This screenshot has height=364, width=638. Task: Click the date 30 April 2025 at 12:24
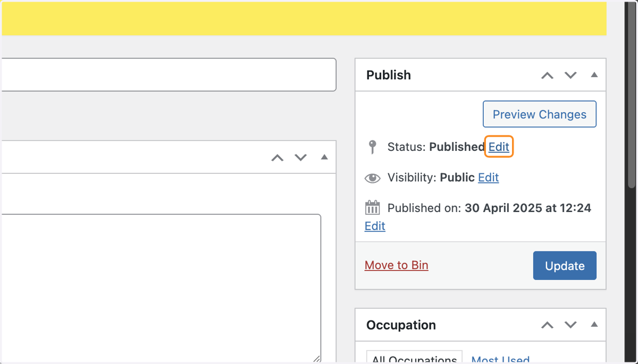(528, 208)
